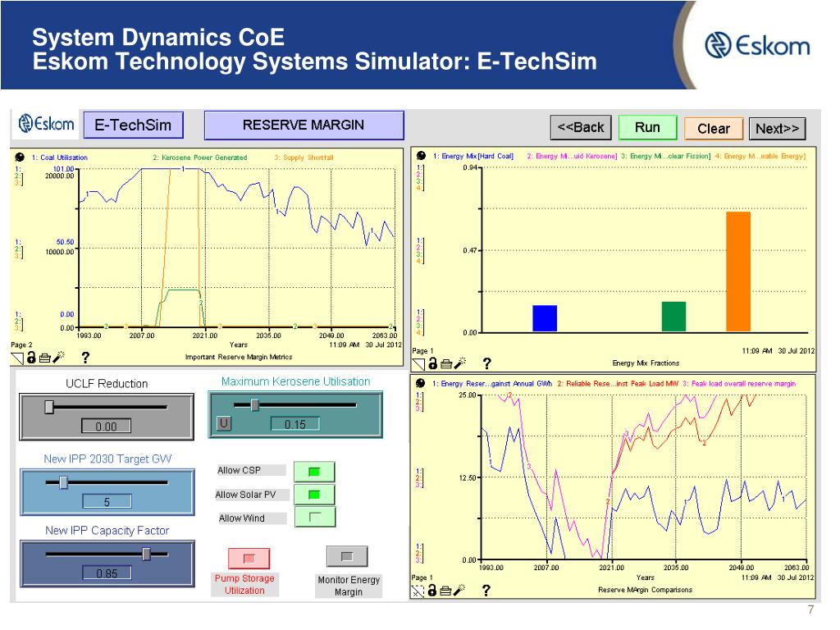Click the Energy Mix [Hard Coal] legend label
This screenshot has width=840, height=630.
(473, 156)
